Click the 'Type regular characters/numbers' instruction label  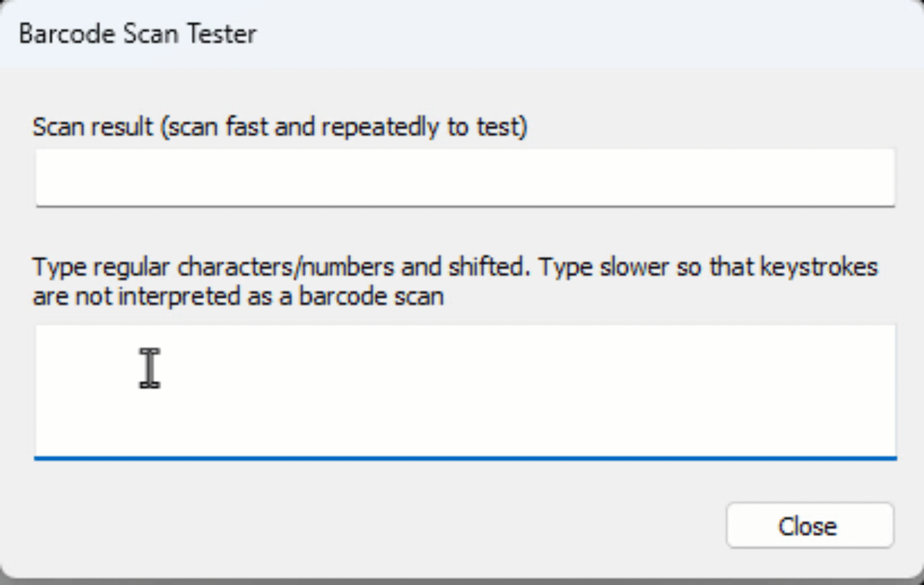[x=282, y=268]
